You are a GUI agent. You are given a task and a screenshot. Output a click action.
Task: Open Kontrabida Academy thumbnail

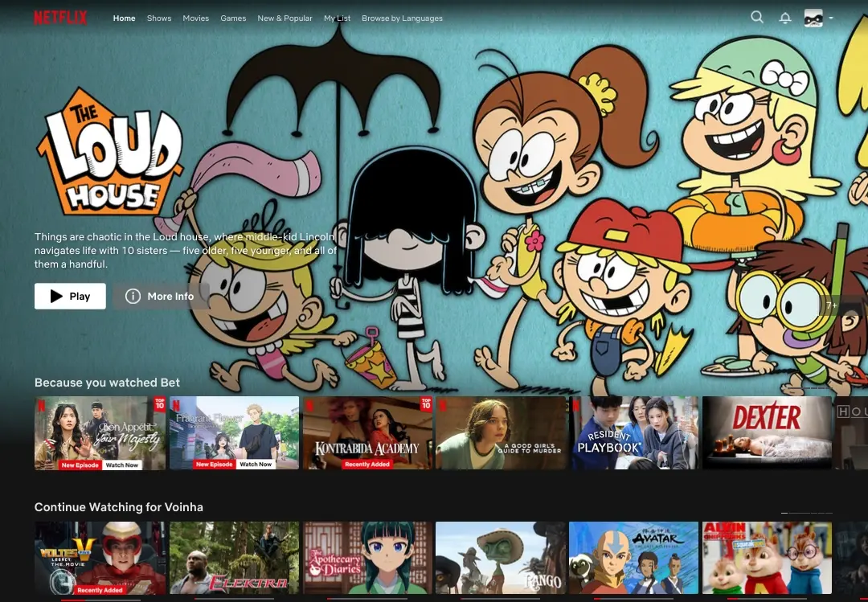(x=367, y=432)
